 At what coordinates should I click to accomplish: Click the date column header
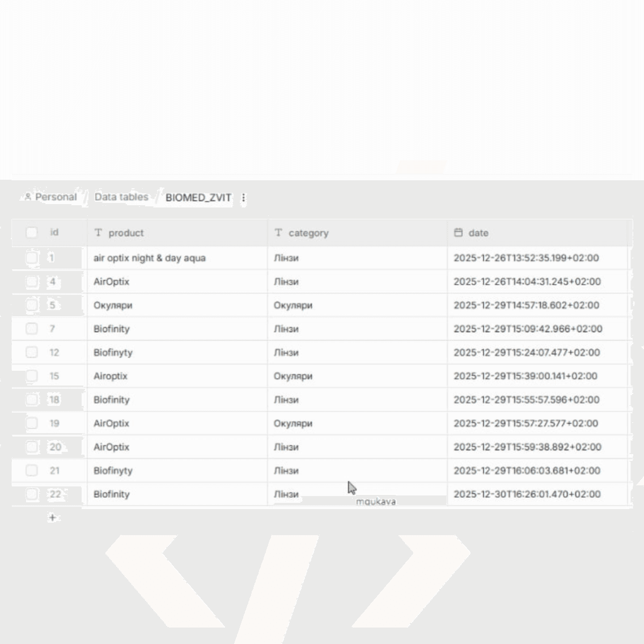pos(478,233)
